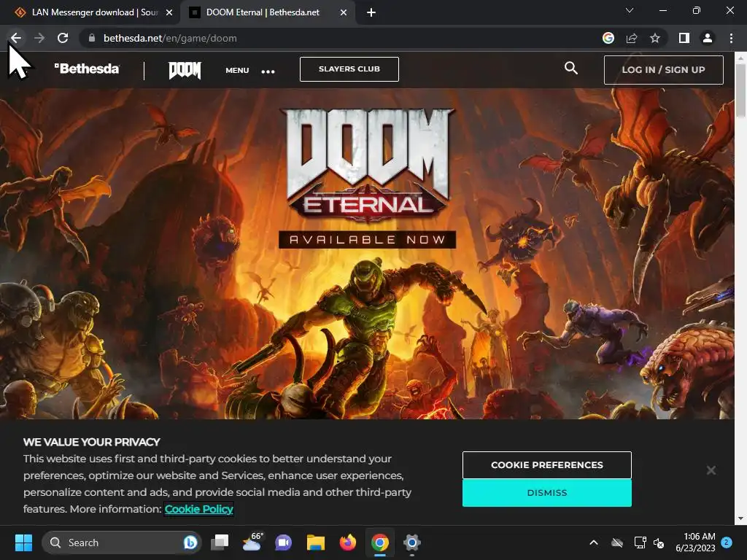Open Chrome's three-dot menu
Viewport: 747px width, 560px height.
coord(731,38)
